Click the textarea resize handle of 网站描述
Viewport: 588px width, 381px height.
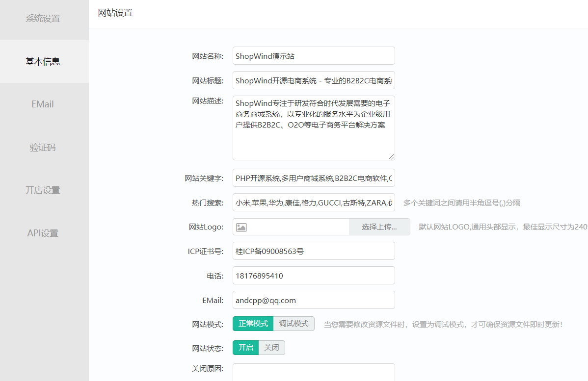[x=391, y=157]
